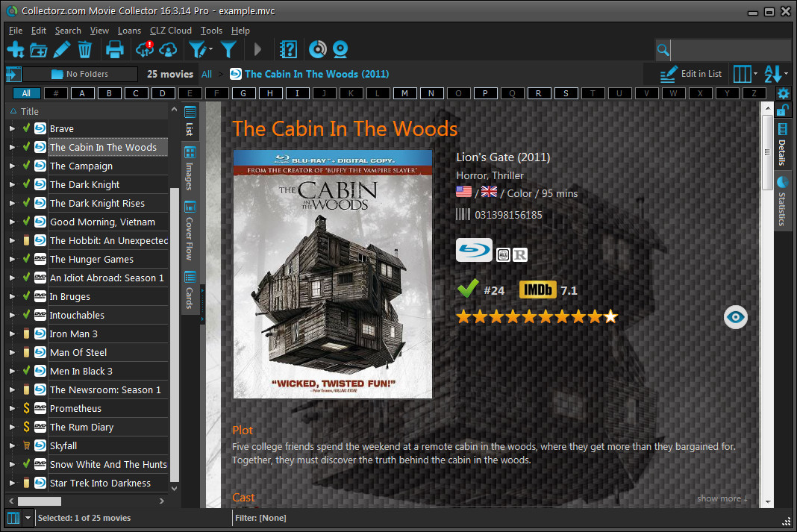797x532 pixels.
Task: Click the trash can Delete icon
Action: [84, 49]
